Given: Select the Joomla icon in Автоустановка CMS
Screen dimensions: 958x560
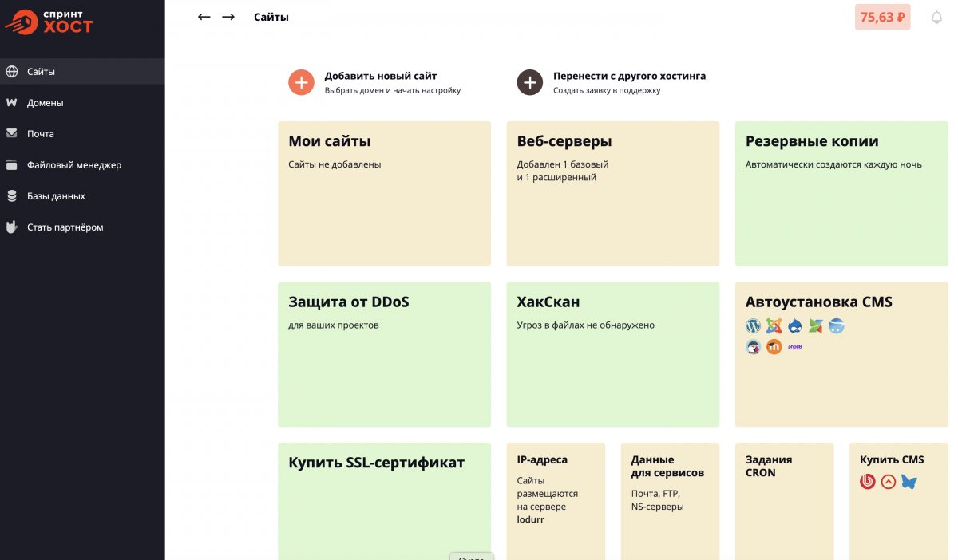Looking at the screenshot, I should [774, 326].
